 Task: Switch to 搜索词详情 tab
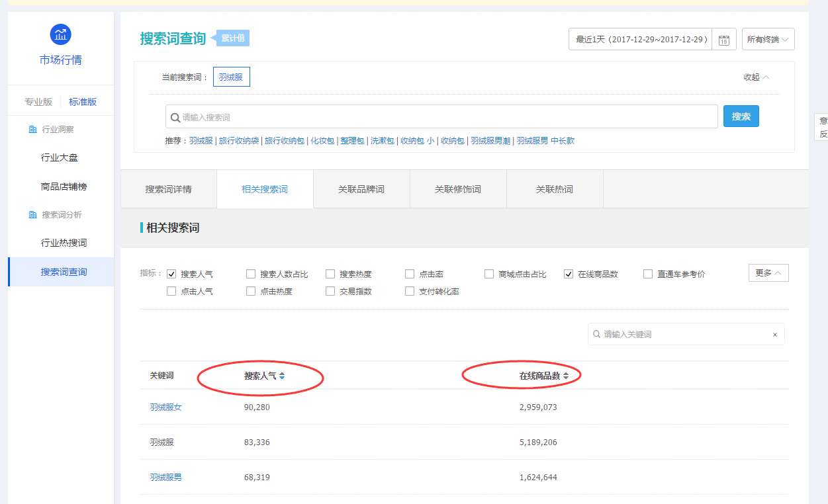pyautogui.click(x=169, y=189)
